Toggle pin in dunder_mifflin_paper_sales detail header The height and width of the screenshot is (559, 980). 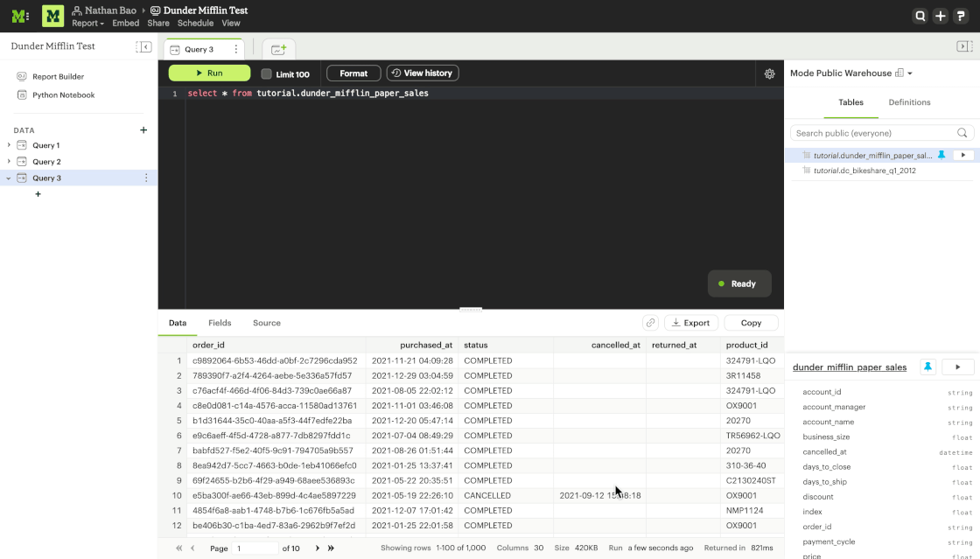click(x=928, y=367)
